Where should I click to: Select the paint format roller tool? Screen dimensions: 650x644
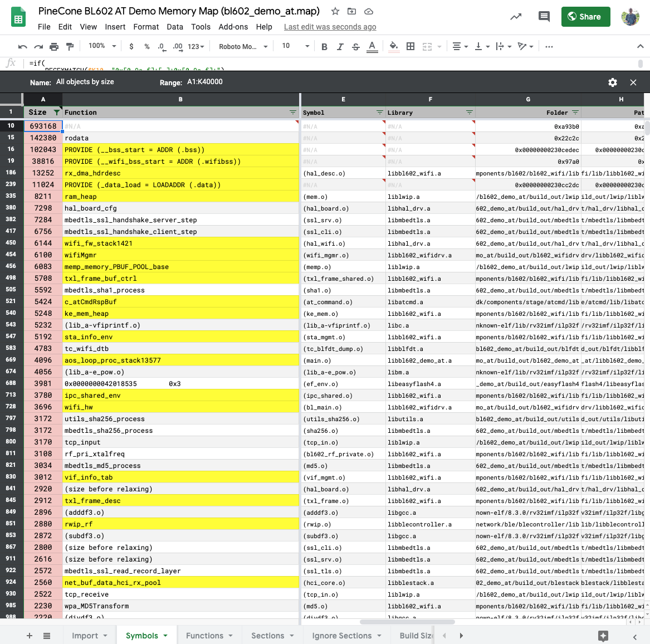(70, 46)
